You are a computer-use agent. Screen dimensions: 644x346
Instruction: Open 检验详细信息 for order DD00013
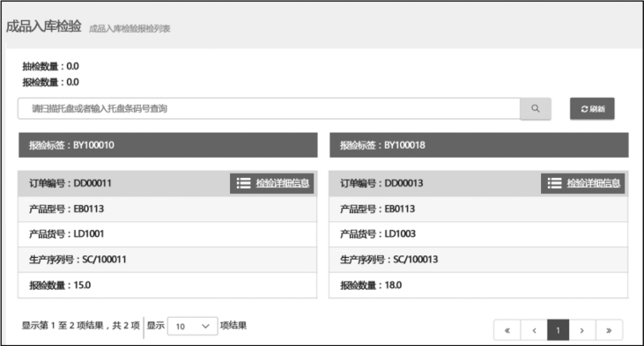click(x=583, y=183)
